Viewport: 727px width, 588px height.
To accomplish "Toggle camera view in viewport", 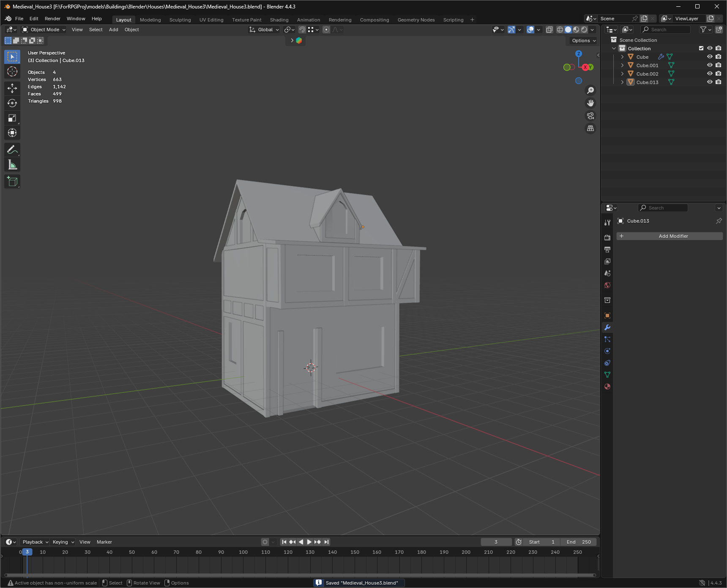I will [590, 116].
